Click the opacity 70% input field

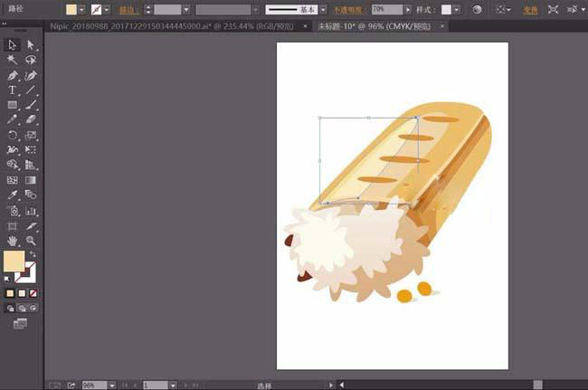386,9
